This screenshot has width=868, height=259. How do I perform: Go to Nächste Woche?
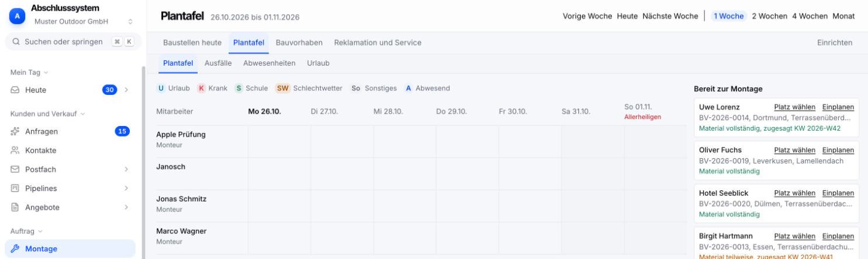(x=670, y=16)
